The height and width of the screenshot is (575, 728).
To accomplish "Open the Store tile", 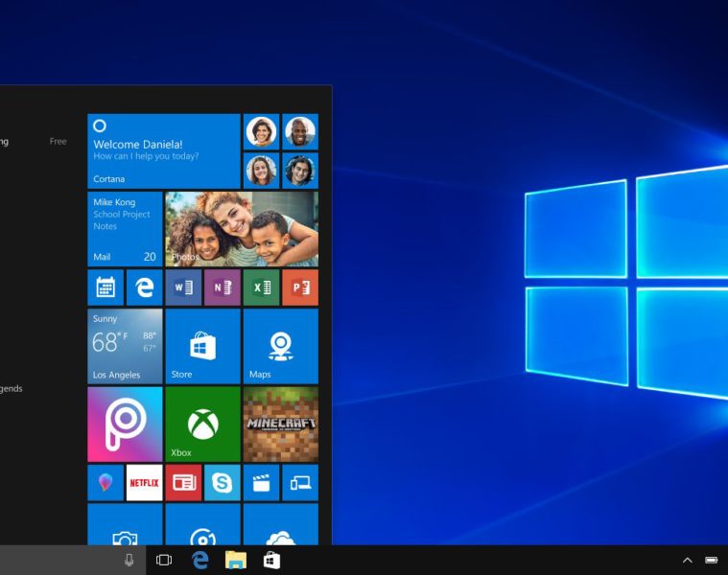I will click(x=202, y=346).
